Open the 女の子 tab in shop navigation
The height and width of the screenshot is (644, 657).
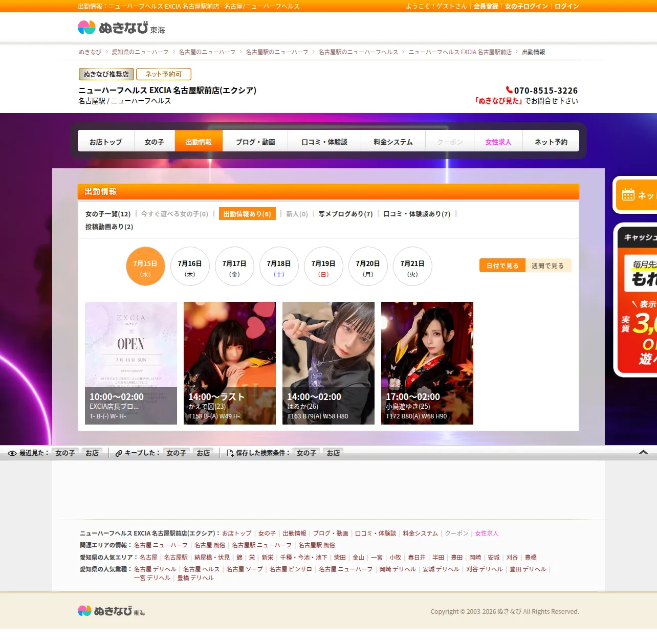click(x=155, y=142)
